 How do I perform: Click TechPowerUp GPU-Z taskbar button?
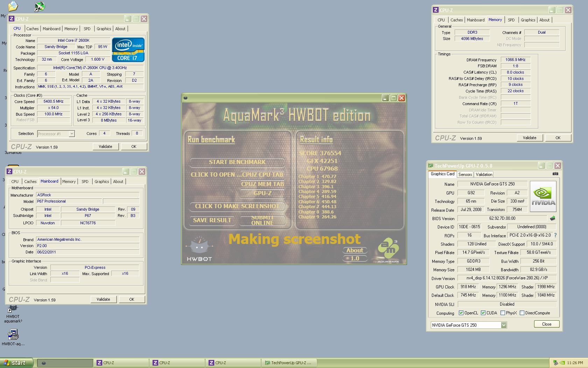point(289,363)
